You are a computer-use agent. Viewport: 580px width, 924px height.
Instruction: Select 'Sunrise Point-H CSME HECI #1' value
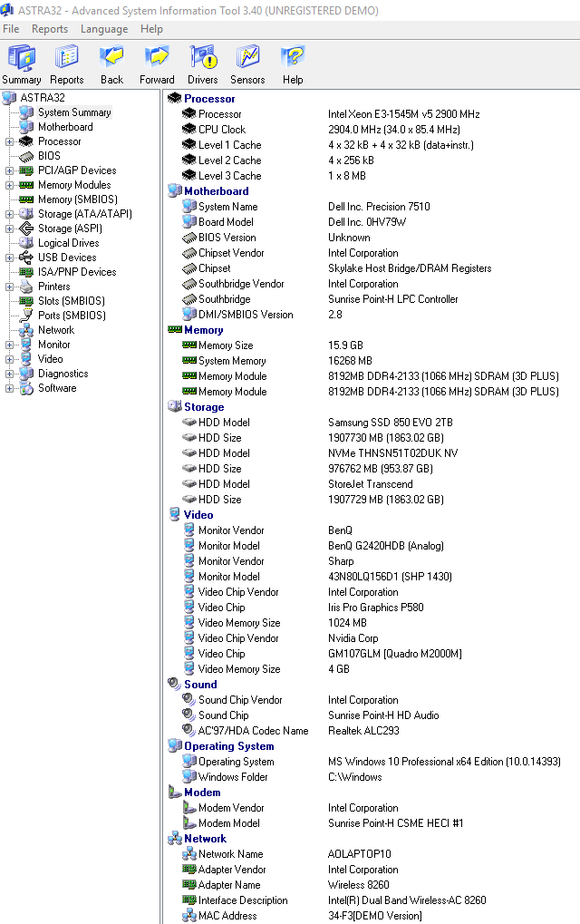[x=396, y=823]
